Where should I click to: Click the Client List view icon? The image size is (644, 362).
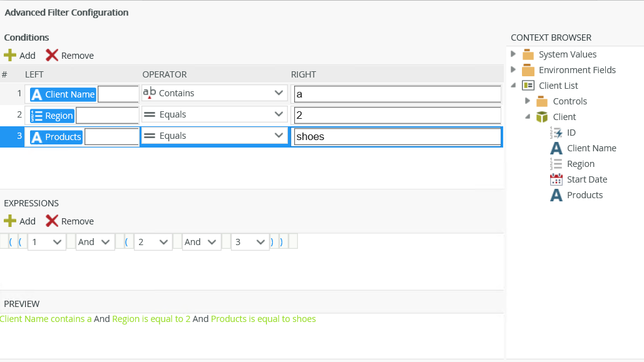pyautogui.click(x=528, y=86)
